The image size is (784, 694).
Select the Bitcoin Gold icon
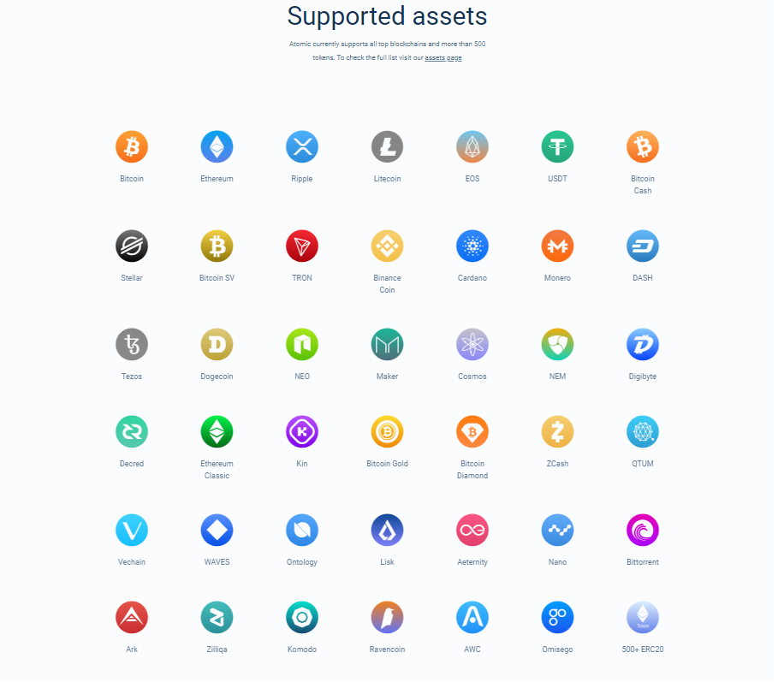click(387, 431)
